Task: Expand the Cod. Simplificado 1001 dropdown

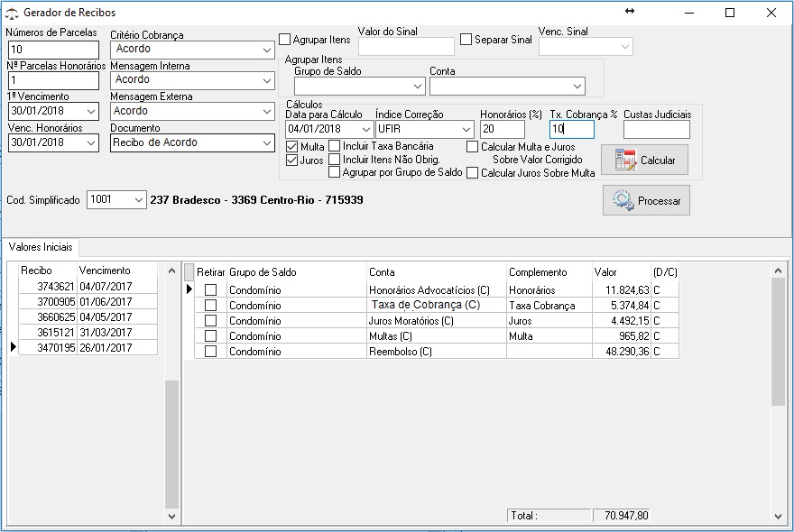Action: 137,199
